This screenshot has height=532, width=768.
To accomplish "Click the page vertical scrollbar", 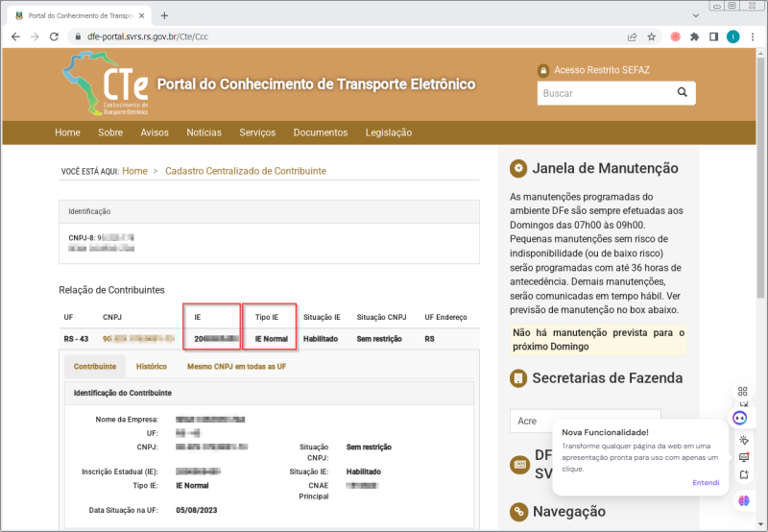I will tap(760, 178).
